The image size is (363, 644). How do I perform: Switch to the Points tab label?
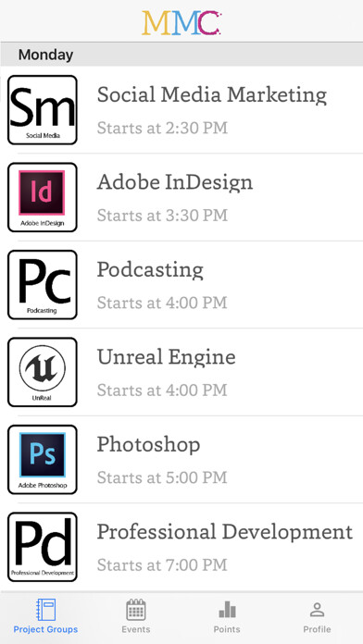click(227, 629)
